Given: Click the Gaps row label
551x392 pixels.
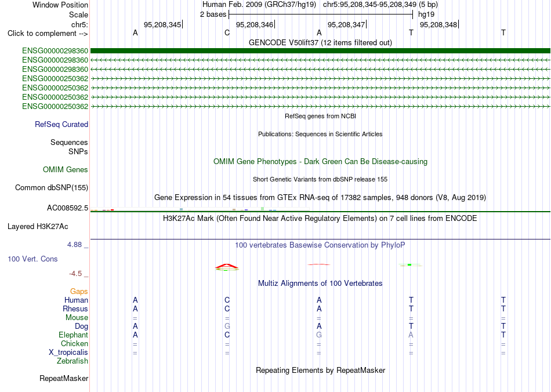Looking at the screenshot, I should [79, 292].
